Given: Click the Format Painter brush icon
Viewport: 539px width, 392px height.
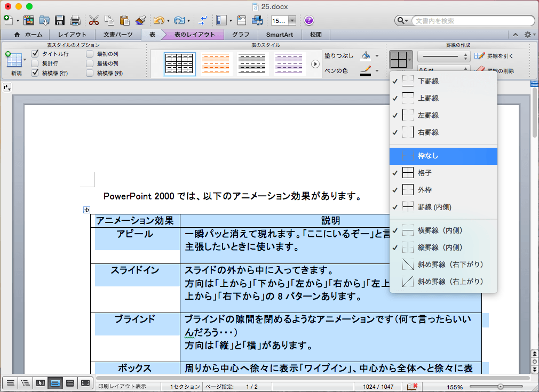Looking at the screenshot, I should [140, 20].
